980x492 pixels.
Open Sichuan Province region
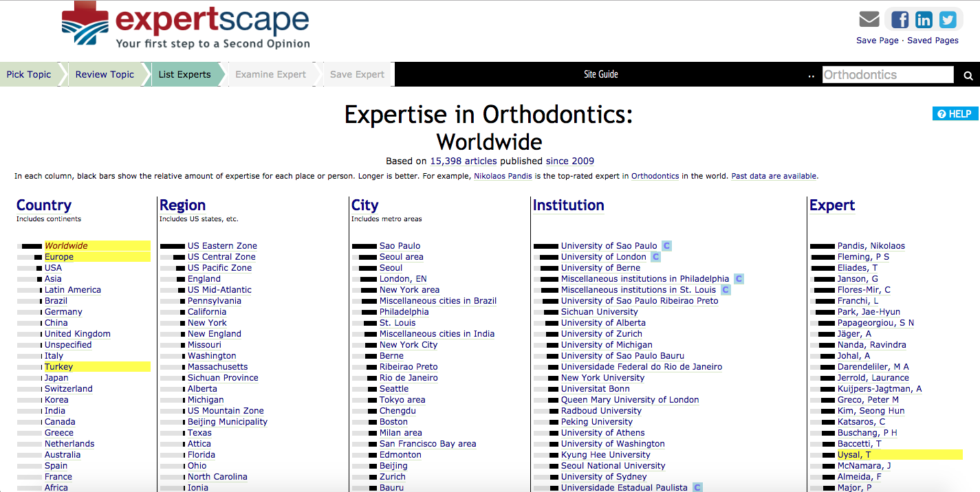[223, 378]
